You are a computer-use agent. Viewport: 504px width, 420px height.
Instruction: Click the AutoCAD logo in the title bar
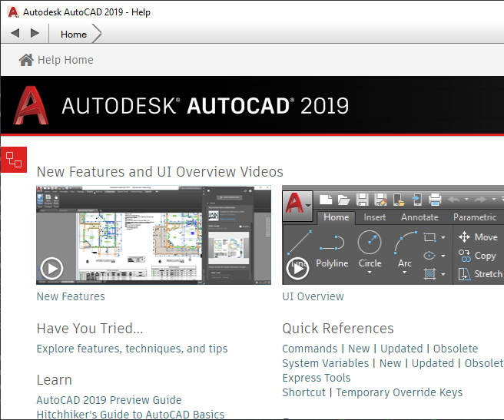point(13,12)
